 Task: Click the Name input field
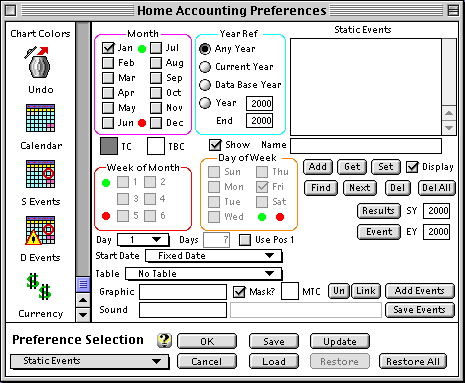(366, 146)
